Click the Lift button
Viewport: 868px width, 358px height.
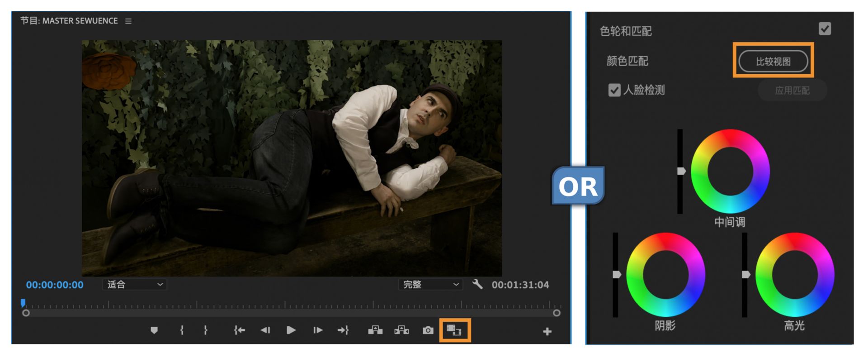375,330
